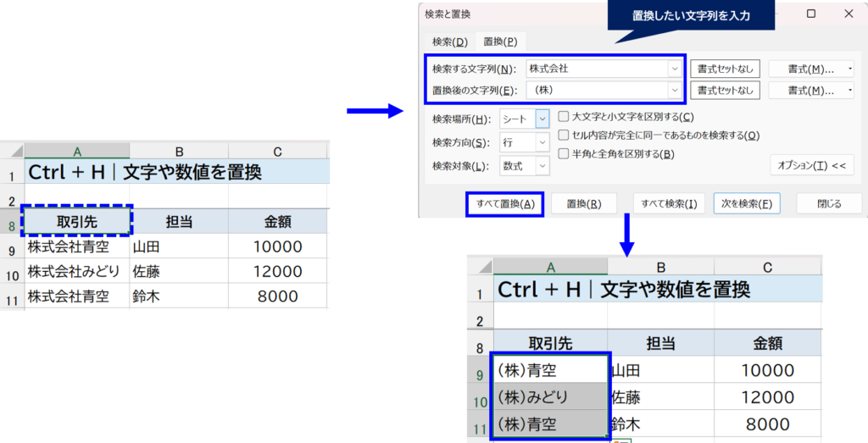
Task: Select the (株)みどり cell
Action: pyautogui.click(x=550, y=396)
